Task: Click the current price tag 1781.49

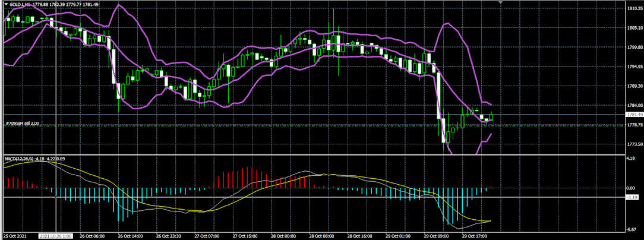Action: tap(634, 114)
